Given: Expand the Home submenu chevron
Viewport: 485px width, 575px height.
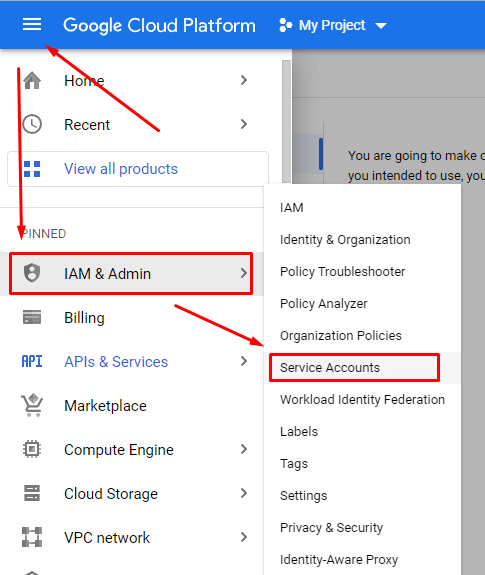Looking at the screenshot, I should pyautogui.click(x=244, y=80).
